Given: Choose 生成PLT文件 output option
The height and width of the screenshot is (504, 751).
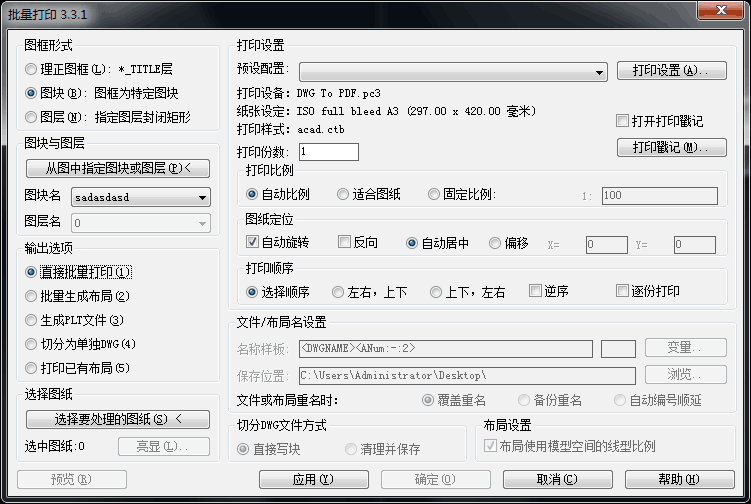Looking at the screenshot, I should [31, 320].
